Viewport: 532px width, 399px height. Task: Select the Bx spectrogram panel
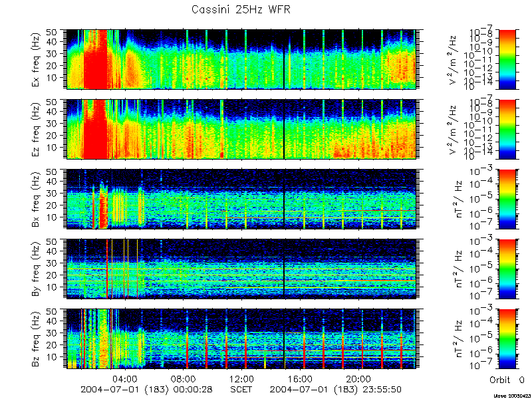pyautogui.click(x=241, y=199)
